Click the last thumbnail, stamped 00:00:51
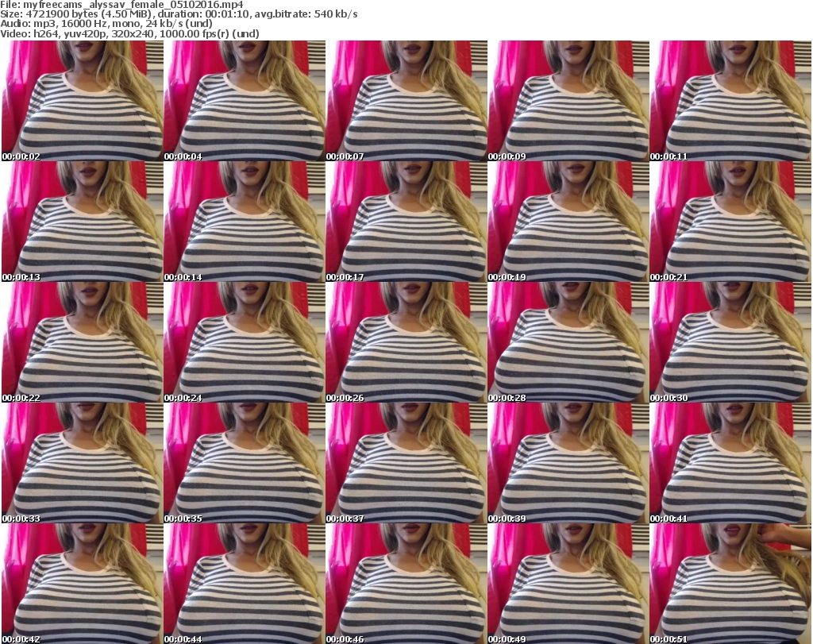This screenshot has height=644, width=813. (730, 584)
